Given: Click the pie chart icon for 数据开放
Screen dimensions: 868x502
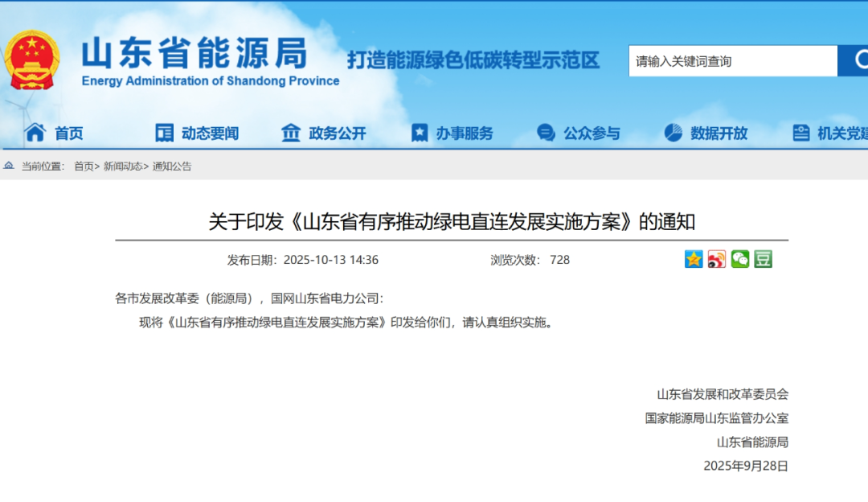Looking at the screenshot, I should click(674, 133).
